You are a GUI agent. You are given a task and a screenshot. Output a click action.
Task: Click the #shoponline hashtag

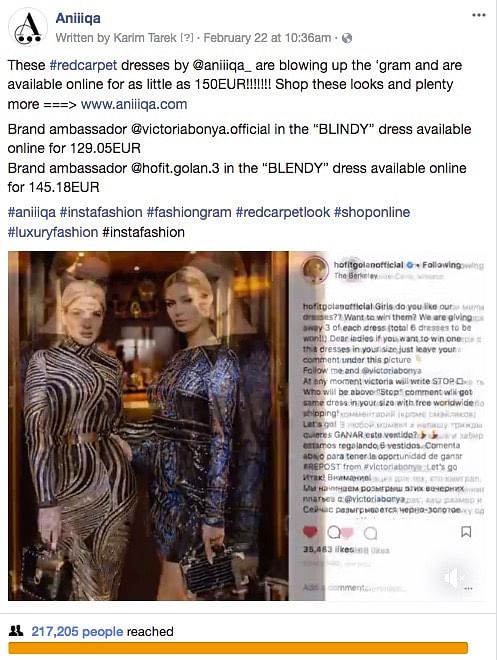[x=372, y=212]
